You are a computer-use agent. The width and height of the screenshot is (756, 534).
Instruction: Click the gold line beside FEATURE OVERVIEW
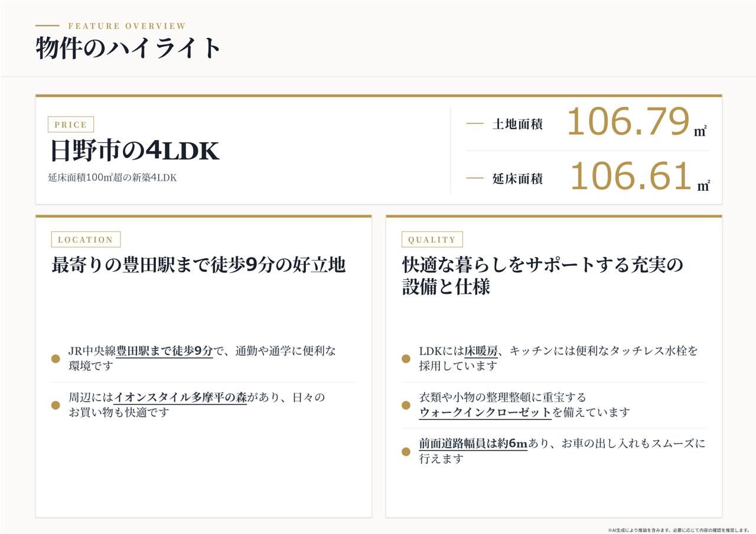click(x=47, y=25)
